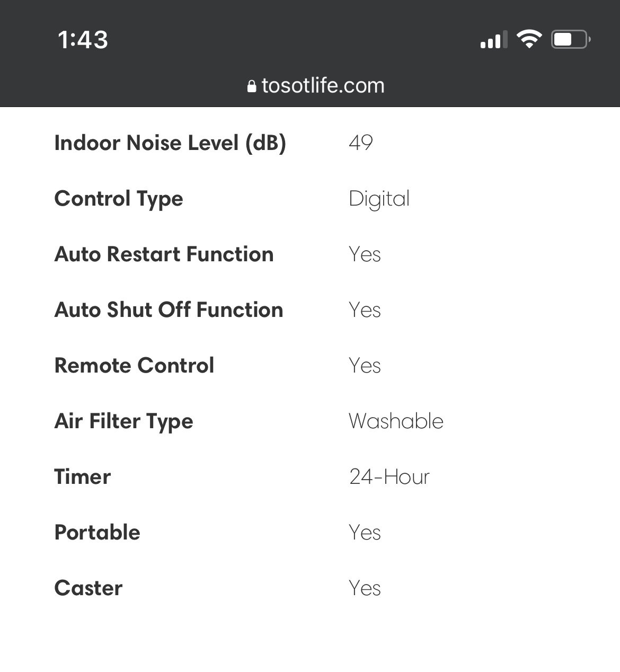Tap the Washable filter value
This screenshot has width=620, height=672.
coord(396,421)
